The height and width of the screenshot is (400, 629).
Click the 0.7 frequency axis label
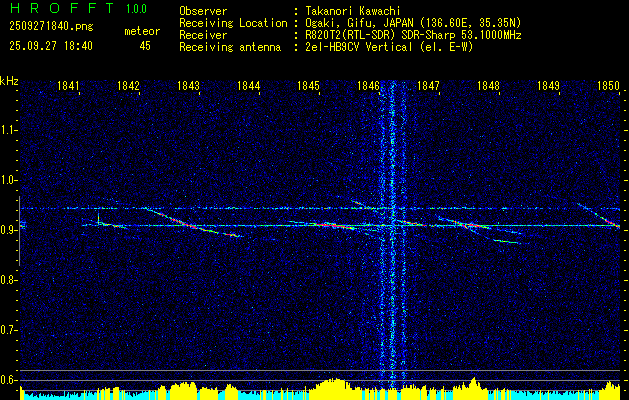(8, 330)
